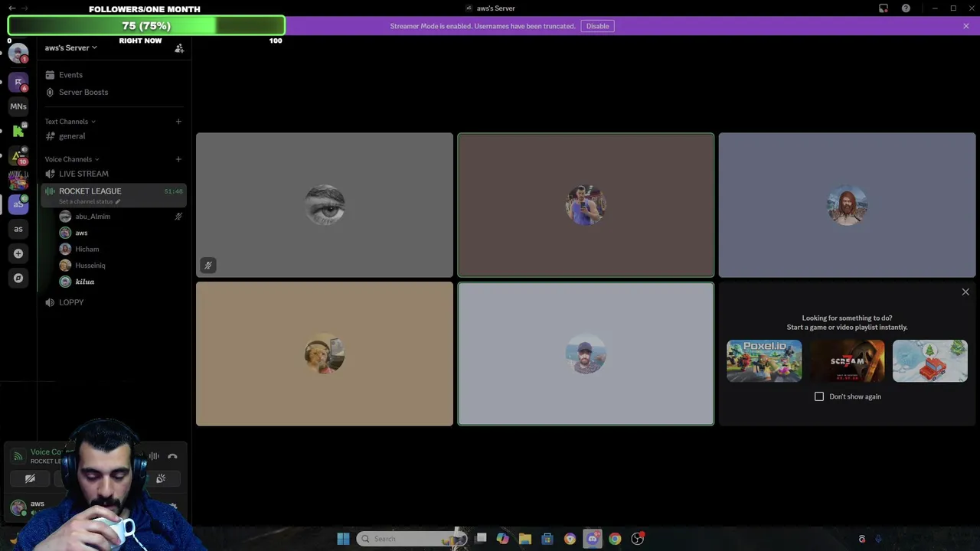Open direct messages home avatar in server rail
The height and width of the screenshot is (551, 980).
(18, 54)
